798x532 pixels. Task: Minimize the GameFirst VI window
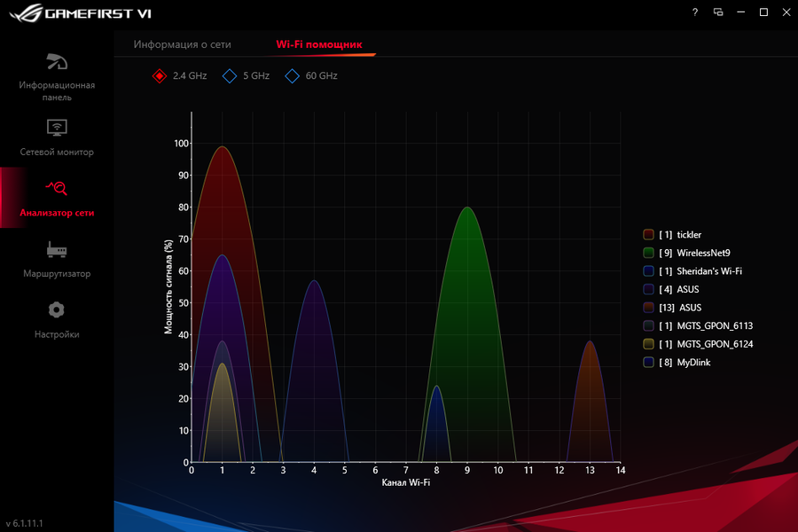[x=741, y=12]
